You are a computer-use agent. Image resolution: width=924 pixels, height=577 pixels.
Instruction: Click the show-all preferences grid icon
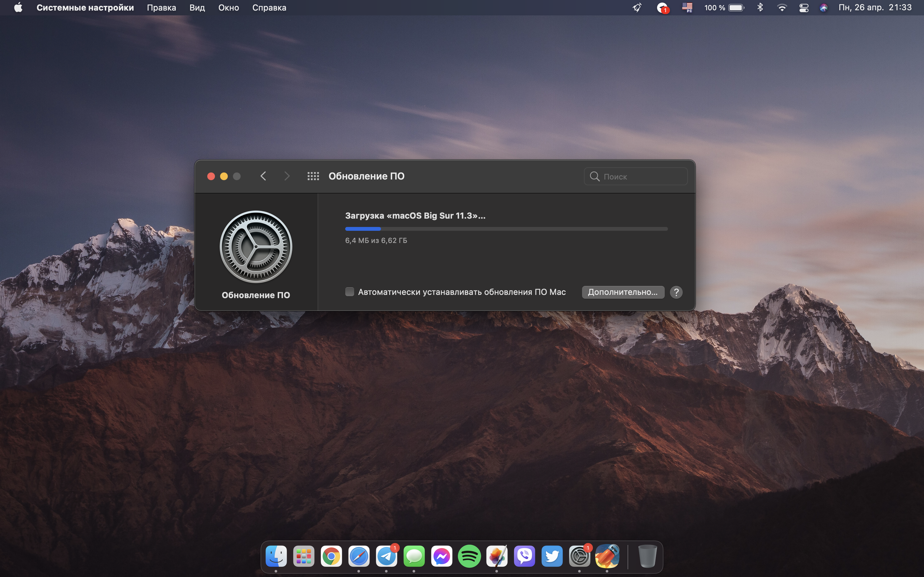coord(313,176)
